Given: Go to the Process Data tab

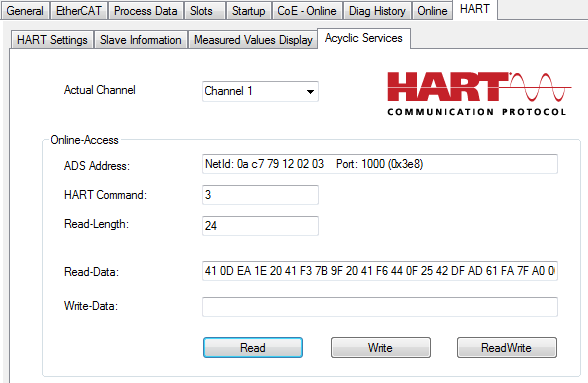Looking at the screenshot, I should click(146, 11).
